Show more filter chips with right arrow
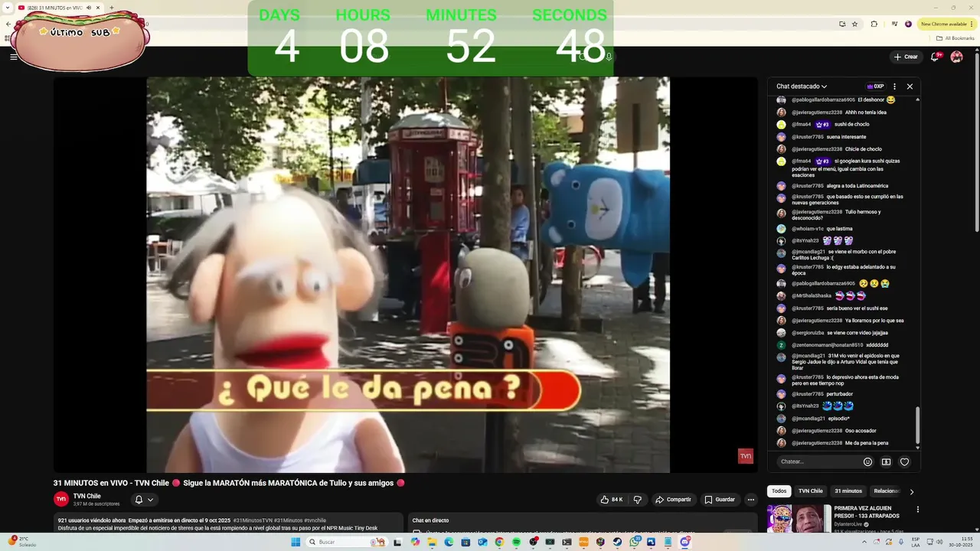This screenshot has width=980, height=551. point(911,492)
